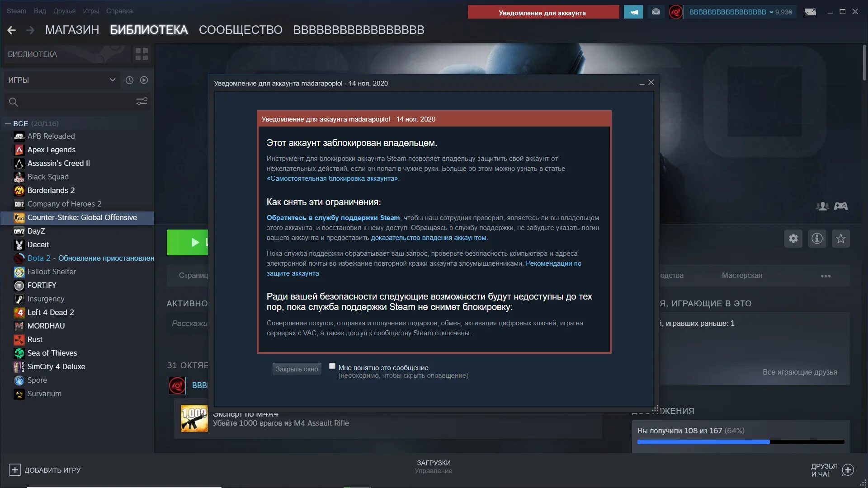Click 'Все играющие друзья' link
Screen dimensions: 868x488
[800, 372]
